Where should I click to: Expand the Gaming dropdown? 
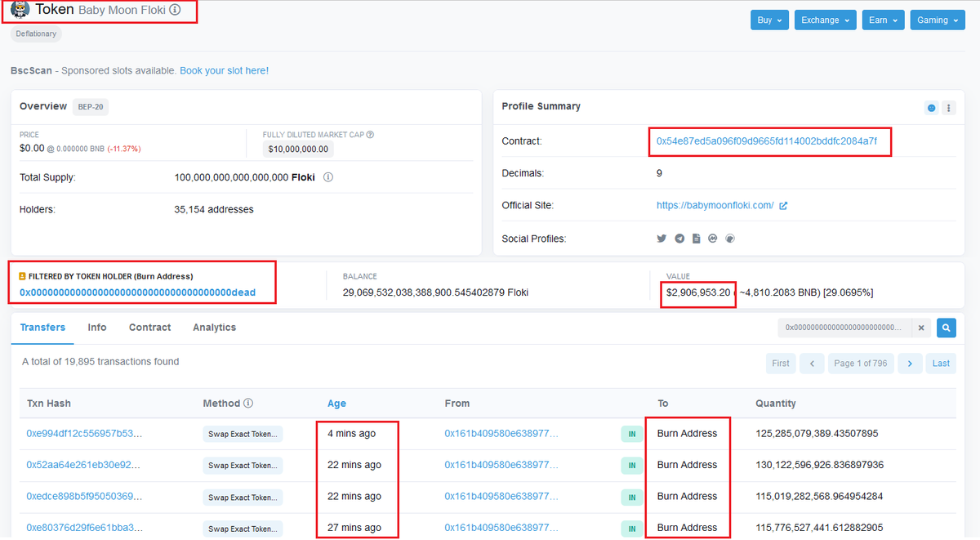[938, 20]
